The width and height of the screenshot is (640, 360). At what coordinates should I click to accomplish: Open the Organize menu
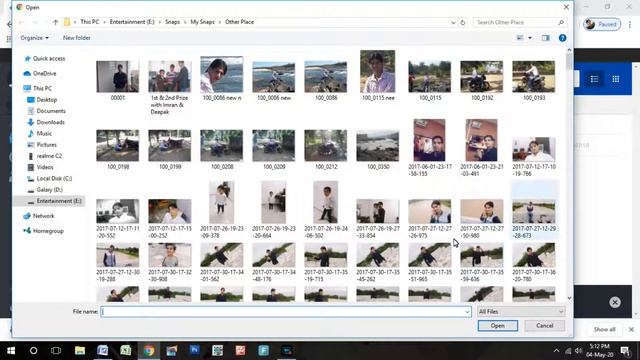[x=34, y=38]
